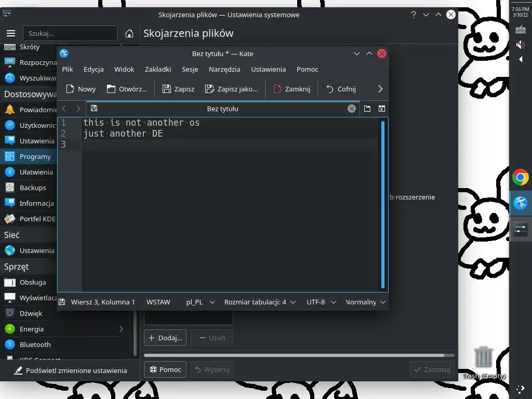The image size is (532, 399).
Task: Open the hamburger menu in system settings
Action: tap(11, 33)
